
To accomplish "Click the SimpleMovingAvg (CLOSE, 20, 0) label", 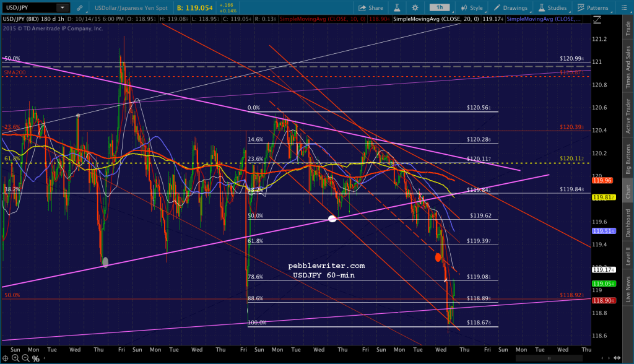I will (x=436, y=19).
